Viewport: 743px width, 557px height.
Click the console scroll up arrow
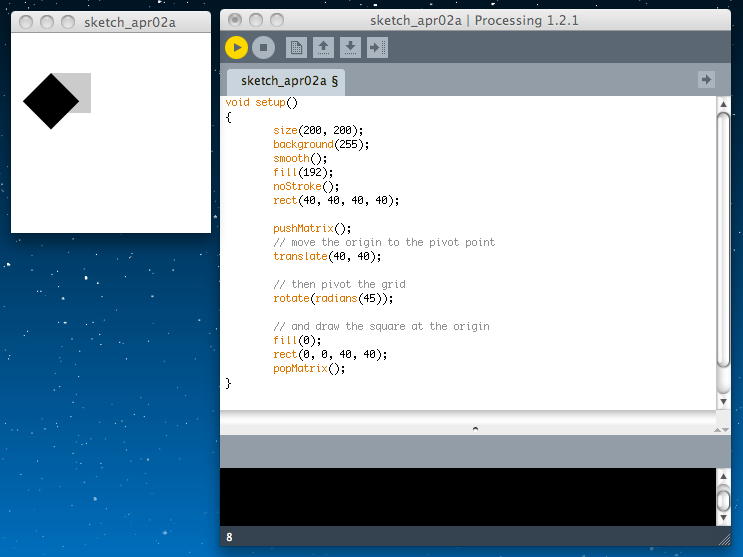click(724, 476)
